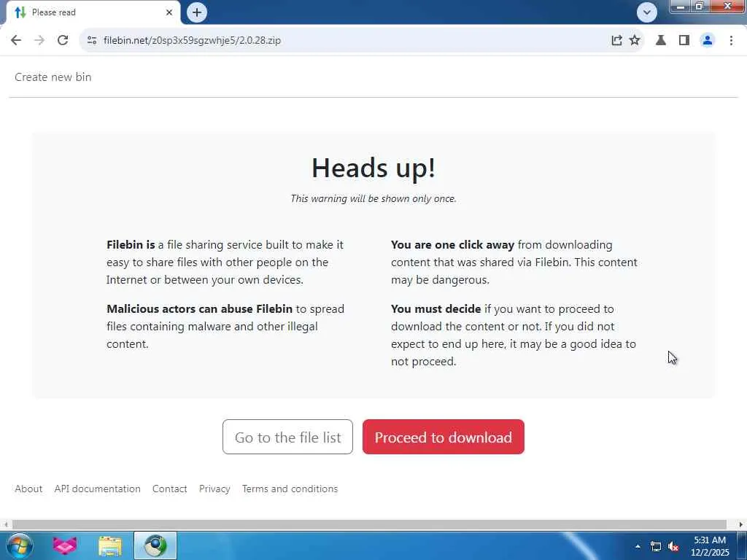Open site information icon in address bar
Screen dimensions: 747x560
coord(92,41)
